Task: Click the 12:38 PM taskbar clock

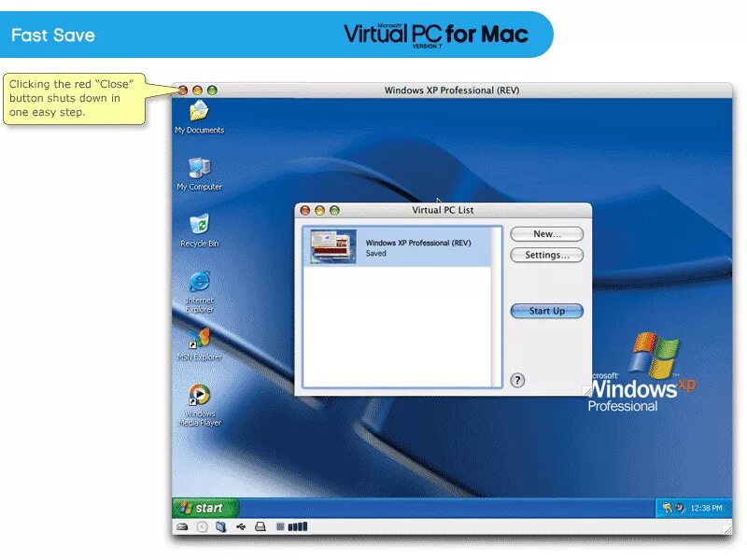Action: click(x=706, y=508)
